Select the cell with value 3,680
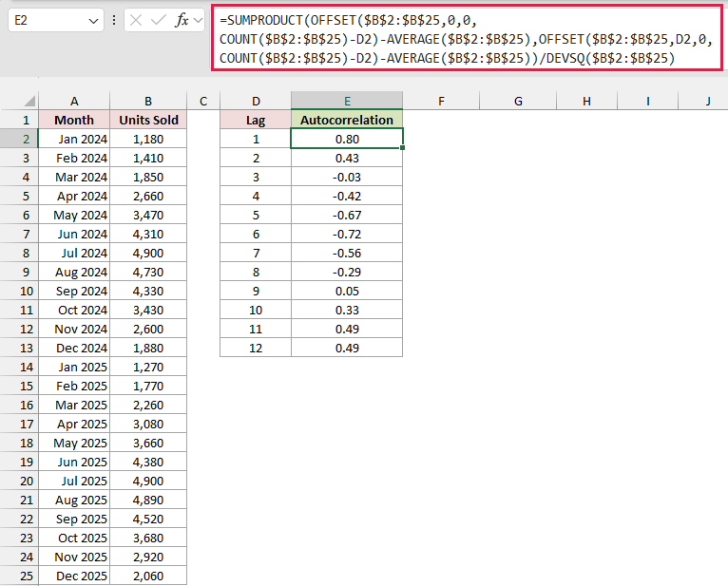Screen dimensions: 728x586 148,539
